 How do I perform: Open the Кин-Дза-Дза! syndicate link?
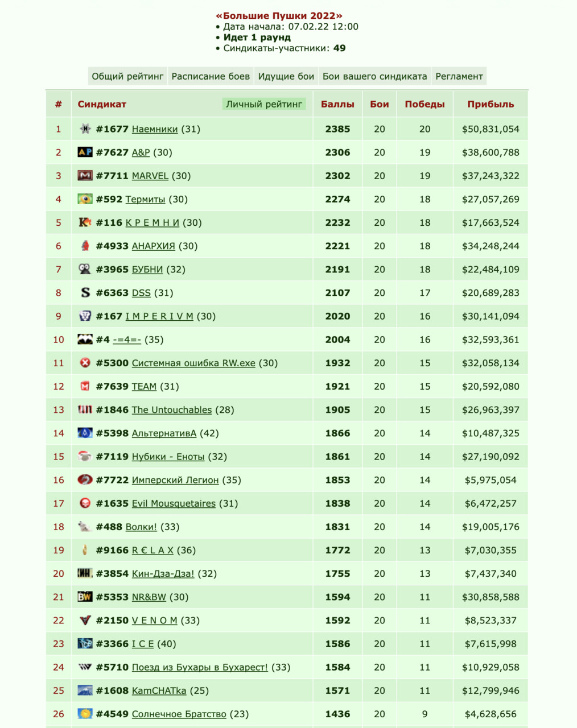point(163,573)
